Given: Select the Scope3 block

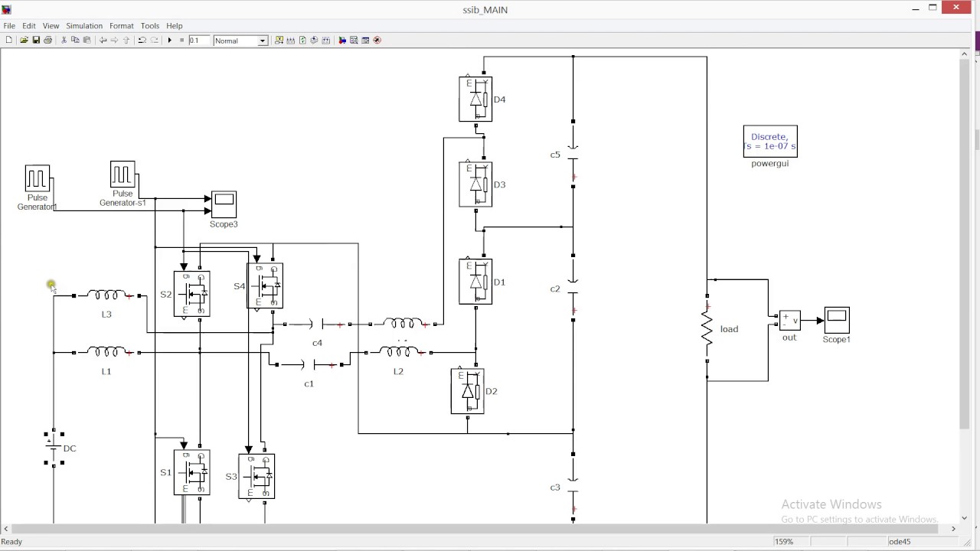Looking at the screenshot, I should click(x=224, y=204).
